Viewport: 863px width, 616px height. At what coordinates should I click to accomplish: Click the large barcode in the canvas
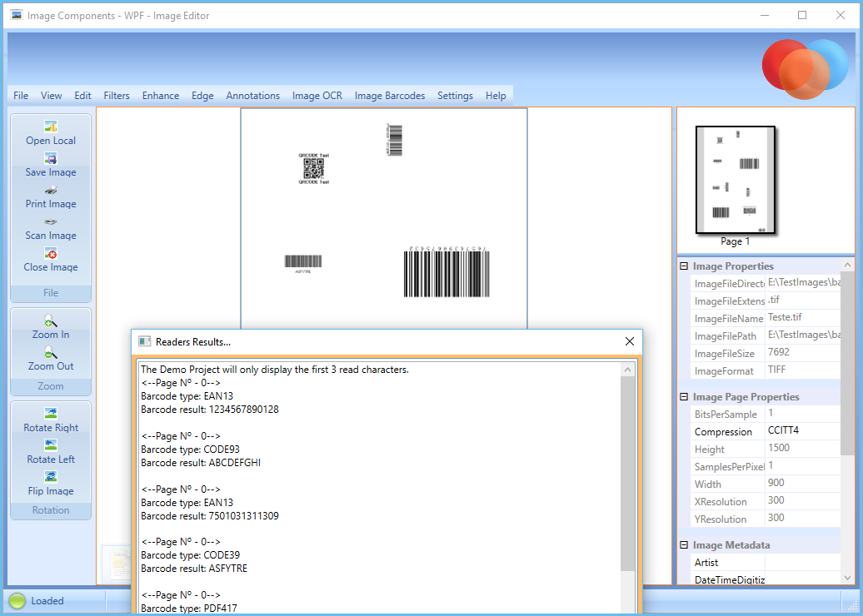click(x=446, y=273)
